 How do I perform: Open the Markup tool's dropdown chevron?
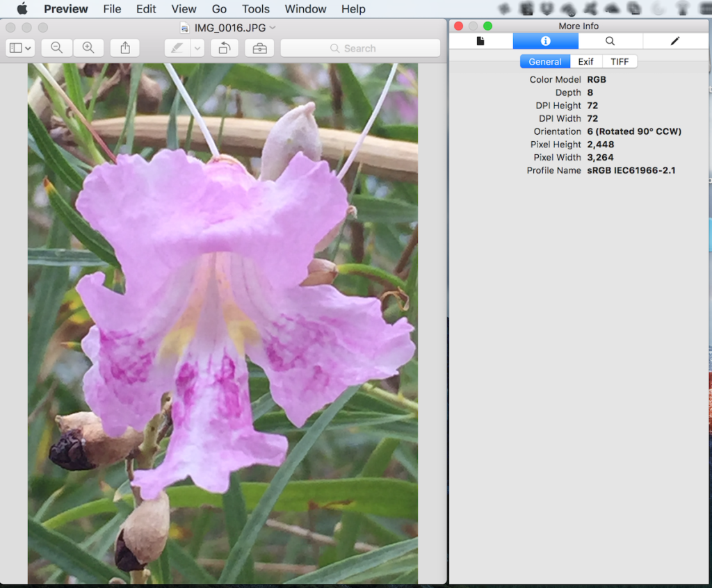pos(196,47)
